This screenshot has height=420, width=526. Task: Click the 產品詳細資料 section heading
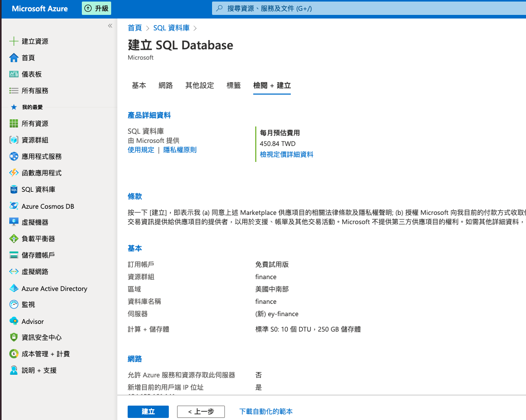coord(149,115)
